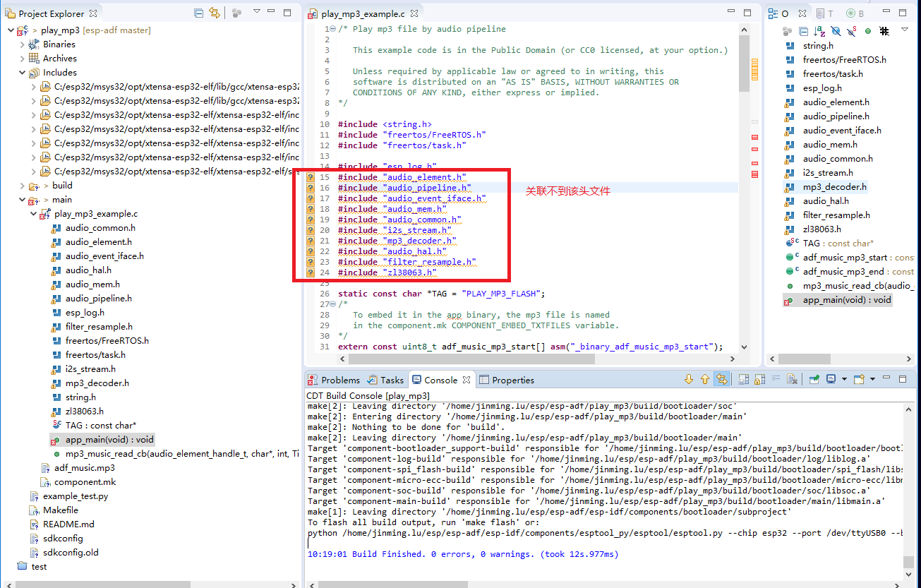Screen dimensions: 921x588
Task: Clear the console output
Action: point(792,379)
